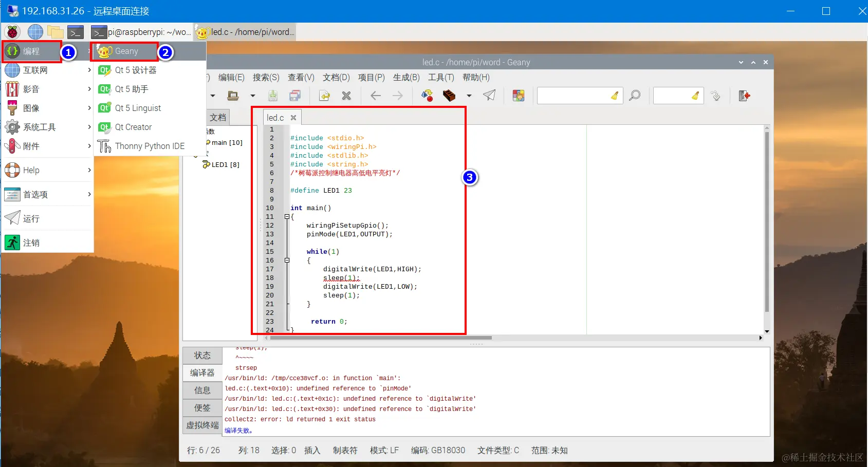Expand the 系统工具 menu category

pyautogui.click(x=48, y=127)
